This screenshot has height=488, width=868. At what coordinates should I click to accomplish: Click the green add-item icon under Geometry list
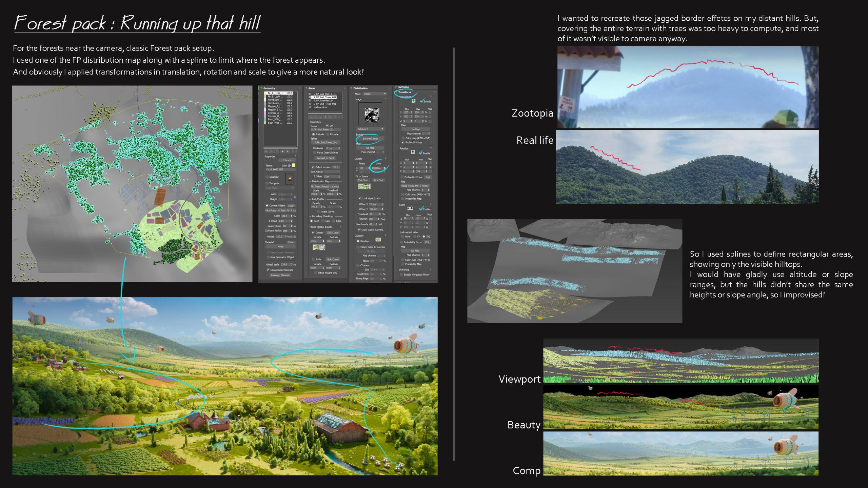pyautogui.click(x=266, y=151)
